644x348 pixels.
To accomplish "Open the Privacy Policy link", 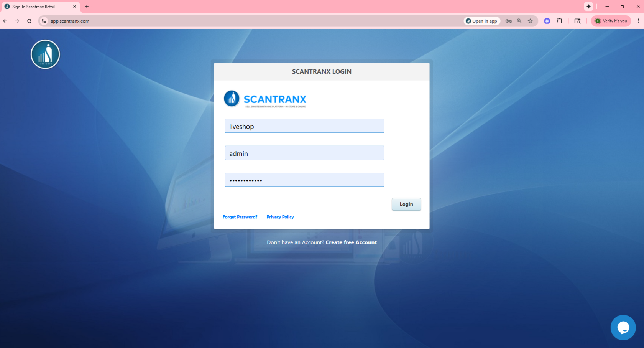I will coord(280,217).
